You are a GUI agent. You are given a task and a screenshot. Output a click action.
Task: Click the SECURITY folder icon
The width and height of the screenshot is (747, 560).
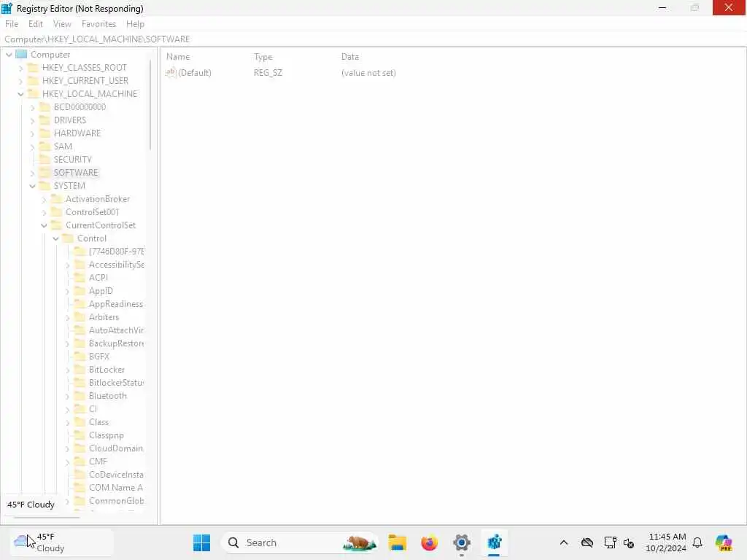coord(44,159)
